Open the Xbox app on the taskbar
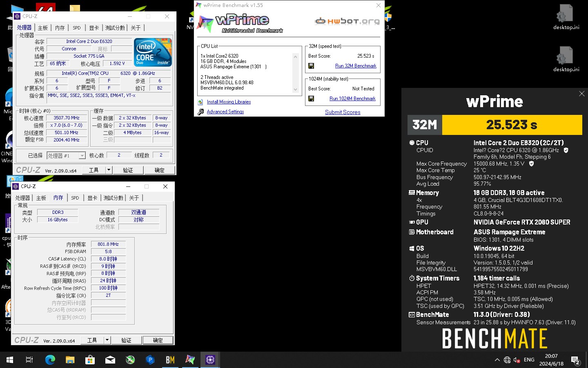 [130, 360]
